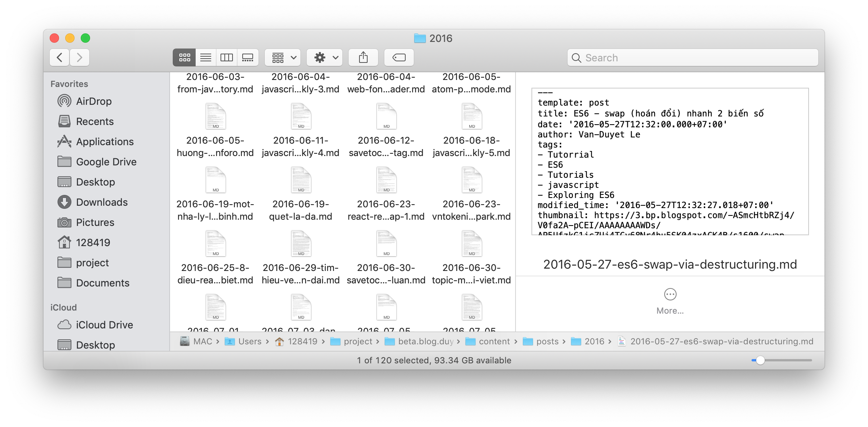Click the back navigation arrow
The width and height of the screenshot is (868, 427).
(x=60, y=57)
